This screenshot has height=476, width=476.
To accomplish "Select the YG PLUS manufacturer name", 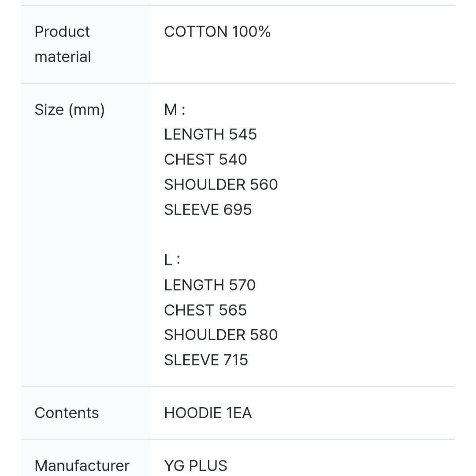I will pos(196,465).
